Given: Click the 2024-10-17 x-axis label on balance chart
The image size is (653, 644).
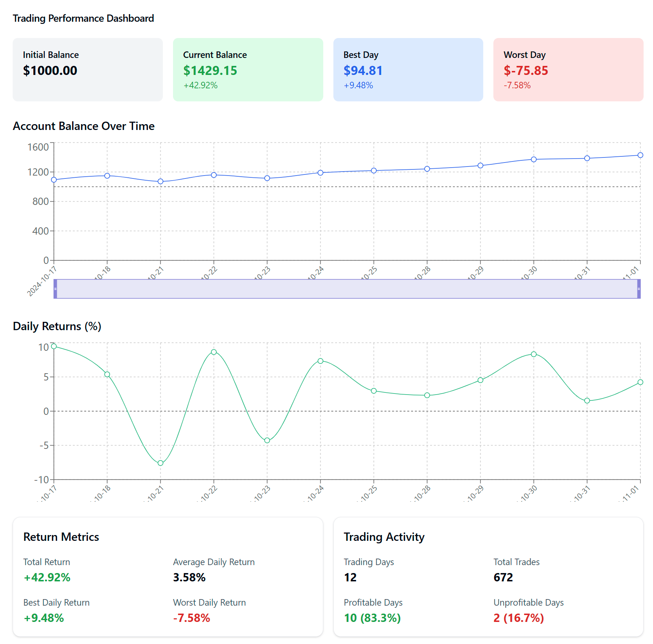Looking at the screenshot, I should coord(42,281).
